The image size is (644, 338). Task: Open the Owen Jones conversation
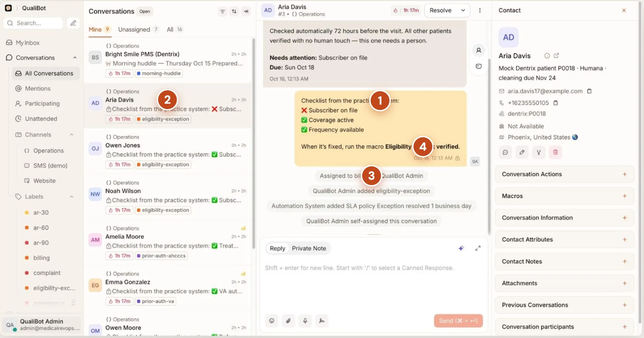[x=167, y=152]
